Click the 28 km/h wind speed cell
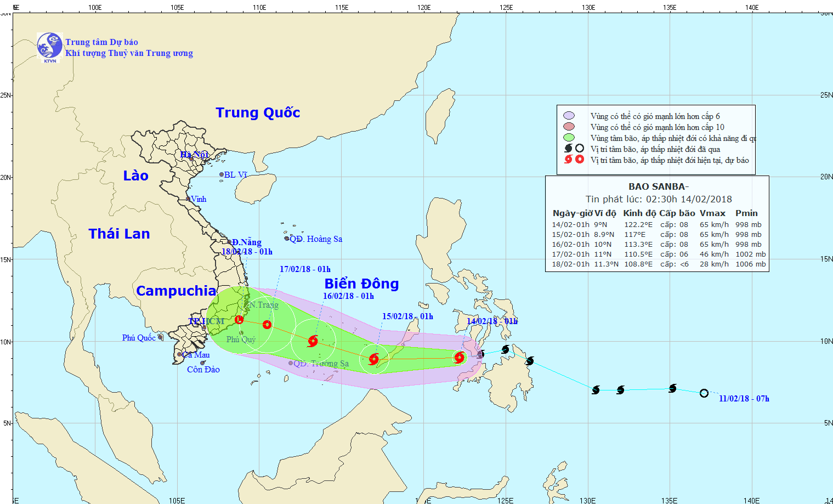 (714, 264)
